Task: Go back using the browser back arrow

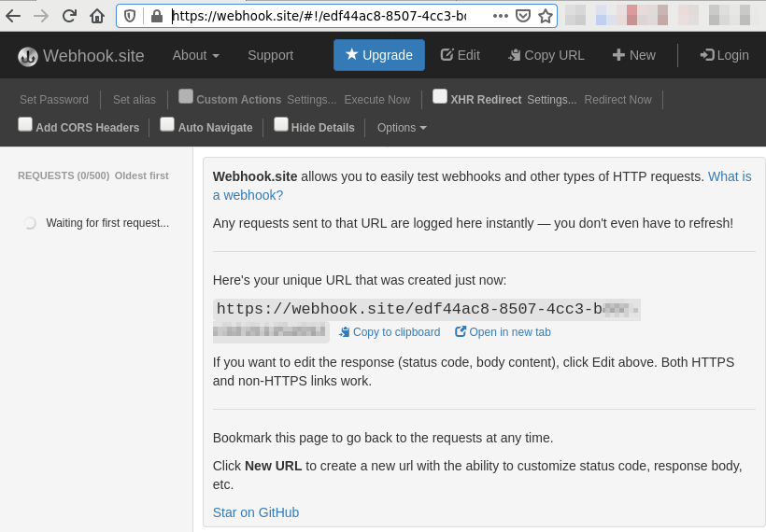Action: (x=13, y=16)
